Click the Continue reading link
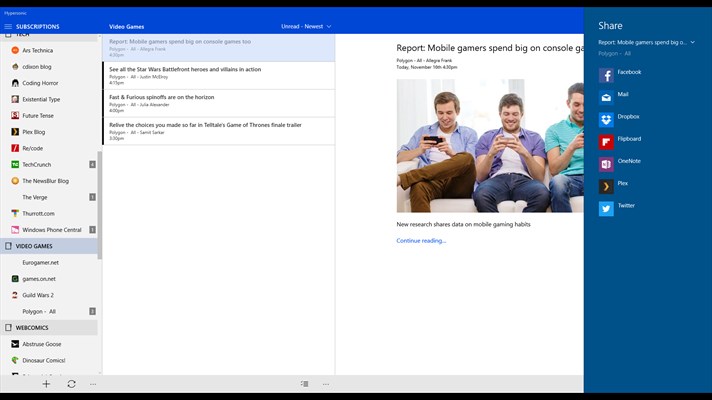712x400 pixels. 421,241
